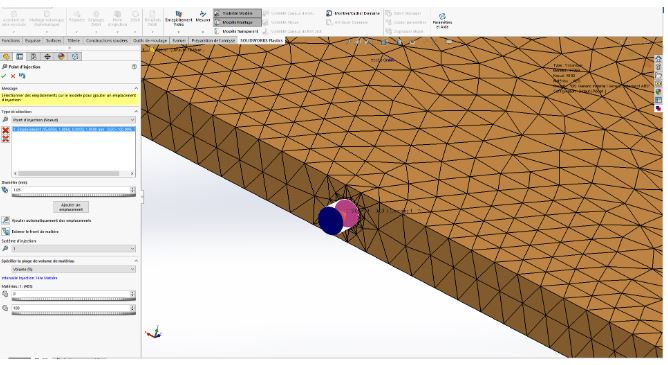The image size is (668, 365).
Task: Click help icon in Point d'injection header
Action: pyautogui.click(x=134, y=67)
